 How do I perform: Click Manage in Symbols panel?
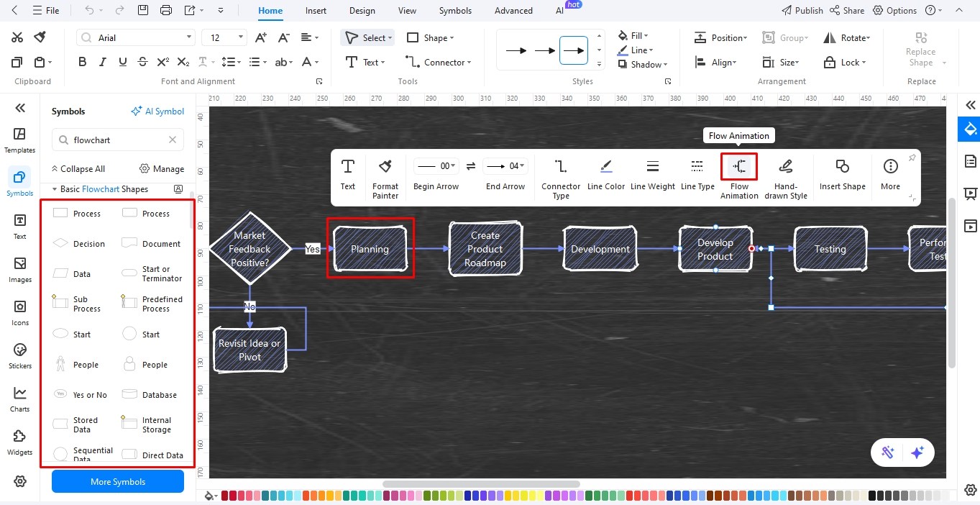(162, 169)
